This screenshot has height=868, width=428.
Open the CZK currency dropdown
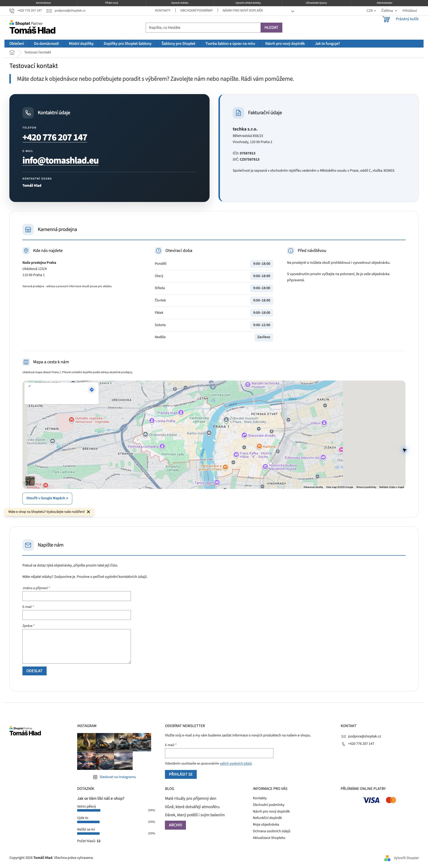pos(371,11)
